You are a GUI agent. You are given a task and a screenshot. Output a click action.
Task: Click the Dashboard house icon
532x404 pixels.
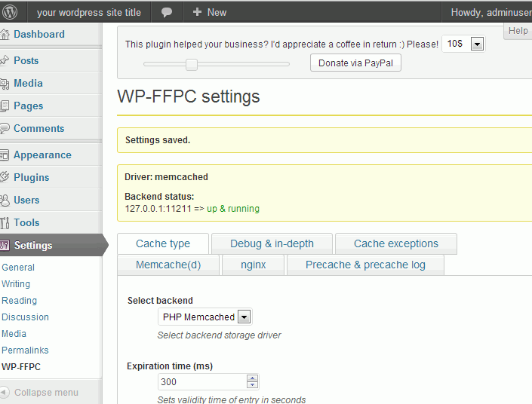[x=5, y=34]
